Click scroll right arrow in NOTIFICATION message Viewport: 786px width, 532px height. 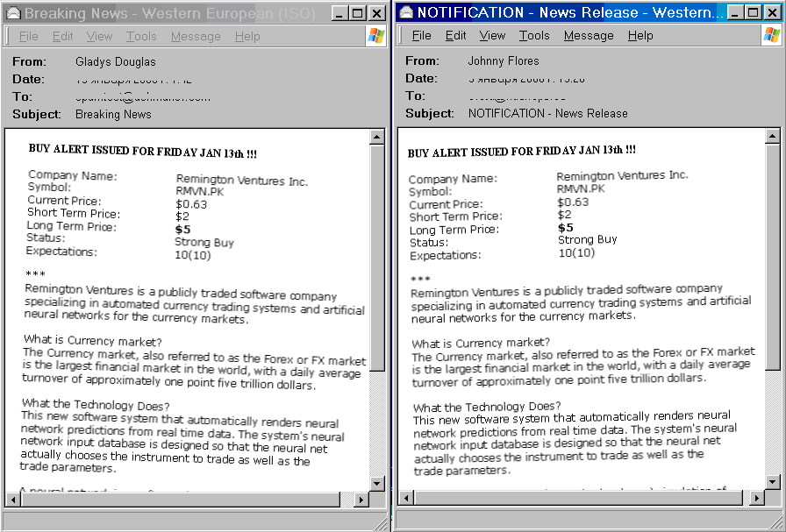[756, 498]
